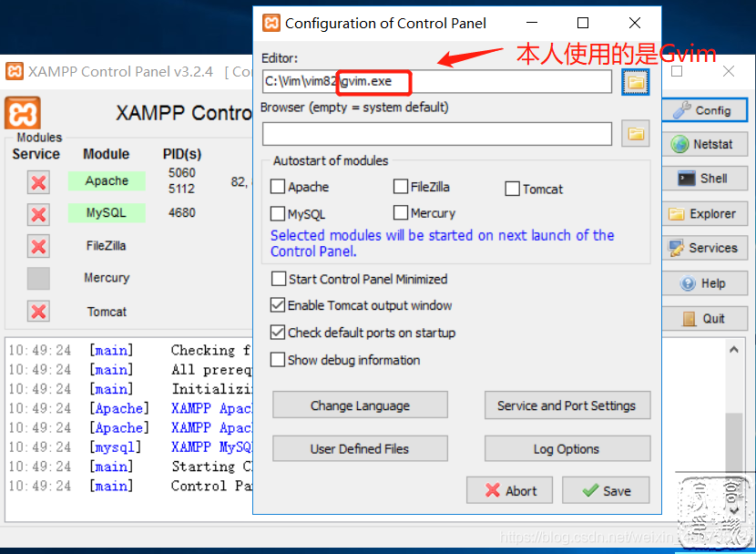Uncheck Check default ports on startup
The height and width of the screenshot is (554, 756).
pyautogui.click(x=278, y=333)
